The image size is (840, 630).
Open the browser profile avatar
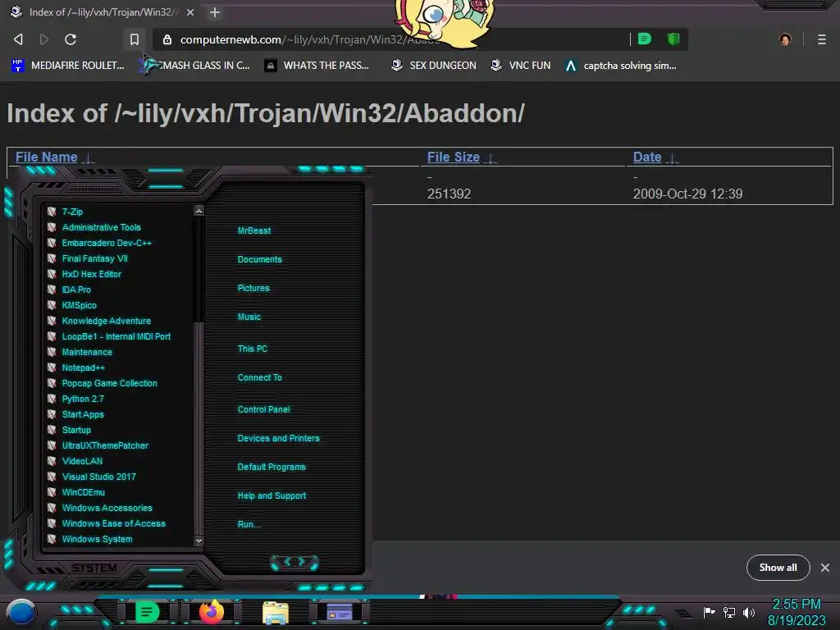[x=785, y=39]
